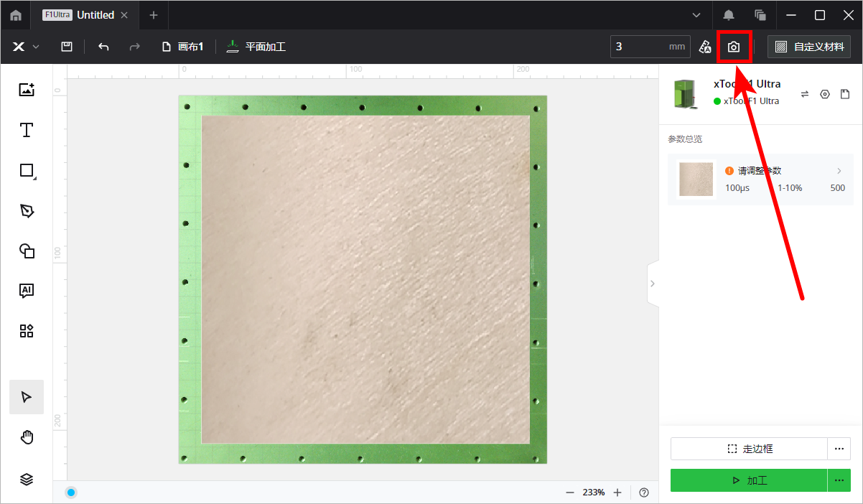Open the 画布1 canvas tab
This screenshot has width=863, height=504.
[x=183, y=47]
